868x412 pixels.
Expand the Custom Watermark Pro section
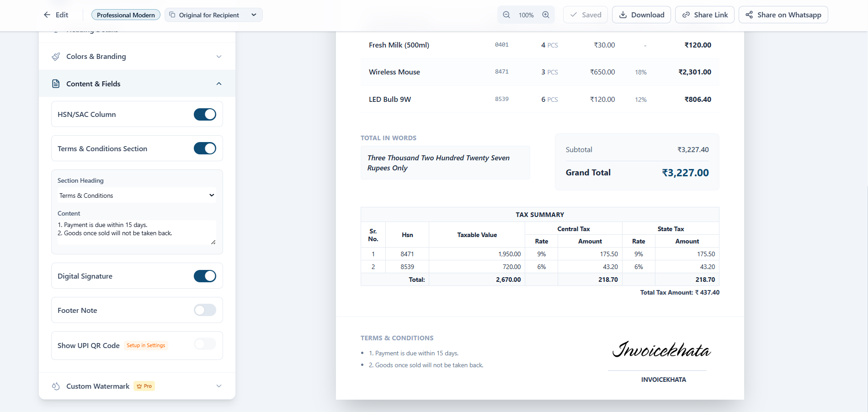pyautogui.click(x=218, y=386)
